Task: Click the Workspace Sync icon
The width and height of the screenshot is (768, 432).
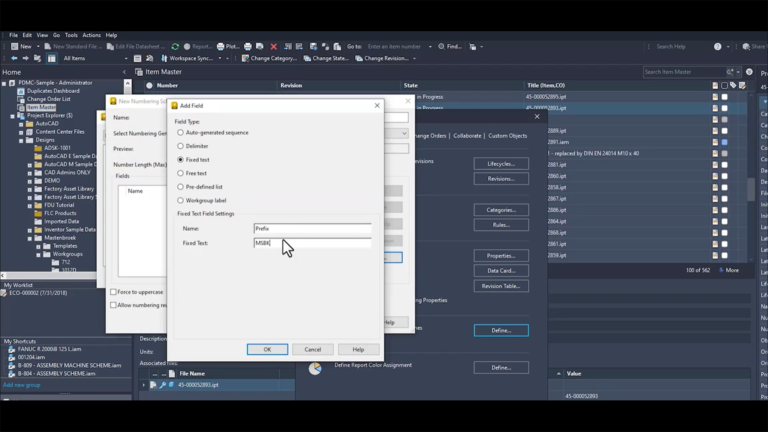Action: coord(164,58)
